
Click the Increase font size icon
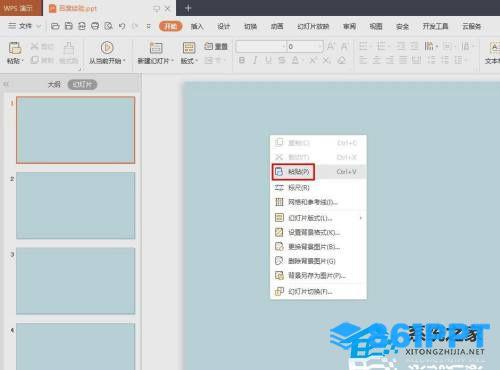pyautogui.click(x=331, y=46)
